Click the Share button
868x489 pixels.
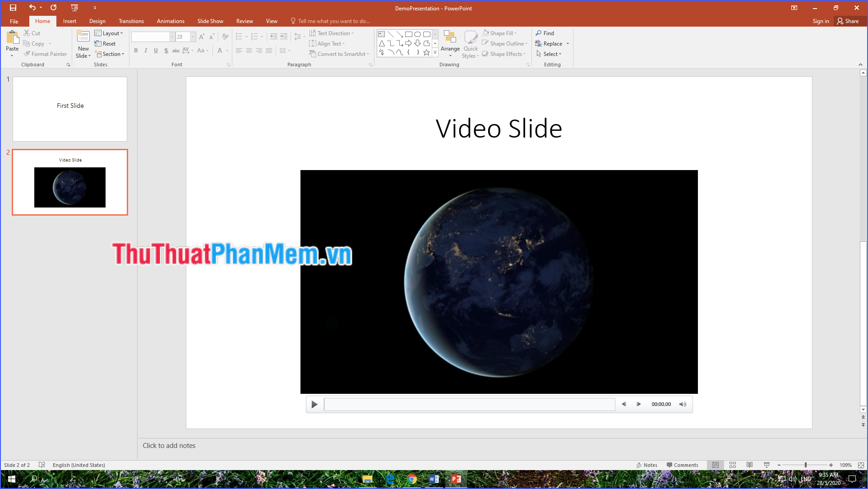(x=848, y=21)
